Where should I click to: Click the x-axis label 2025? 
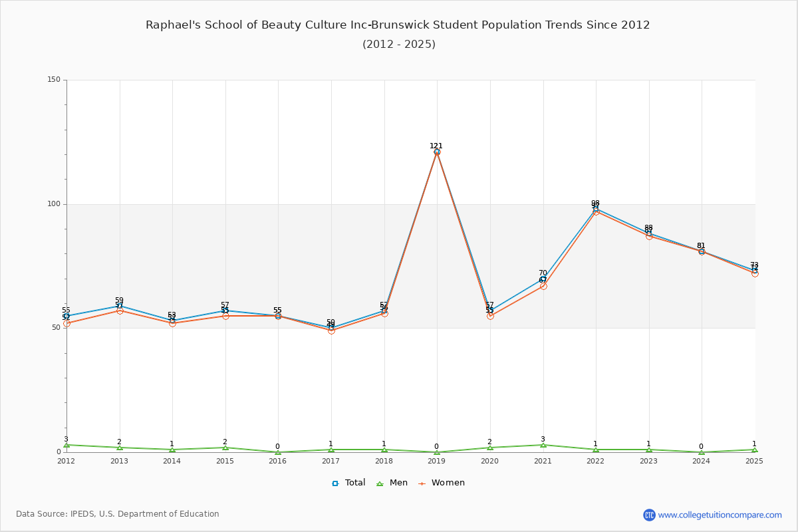click(x=755, y=461)
